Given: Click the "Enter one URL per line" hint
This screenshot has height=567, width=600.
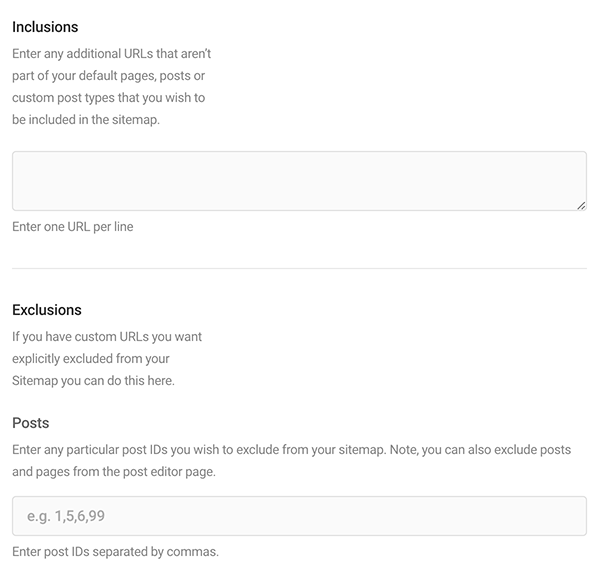Looking at the screenshot, I should pos(73,226).
